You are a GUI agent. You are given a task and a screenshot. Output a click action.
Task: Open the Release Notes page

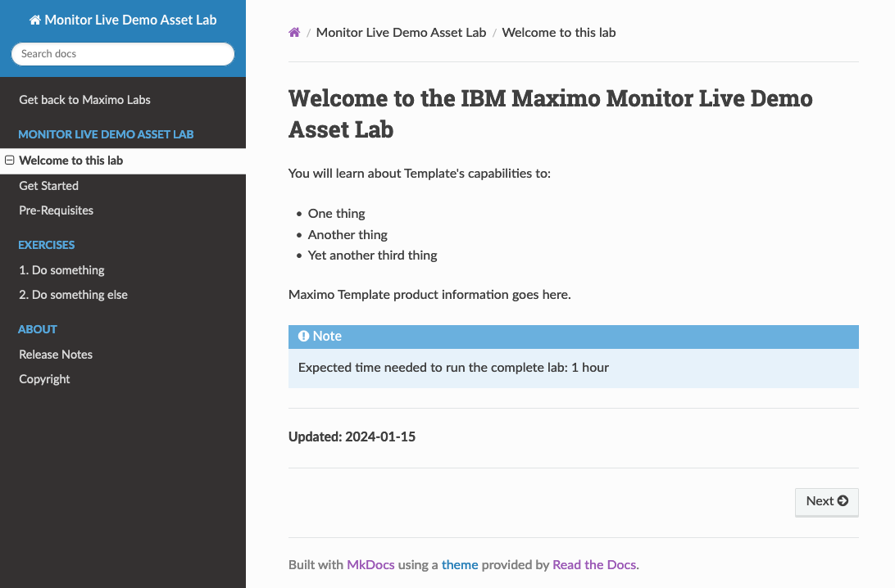(56, 355)
